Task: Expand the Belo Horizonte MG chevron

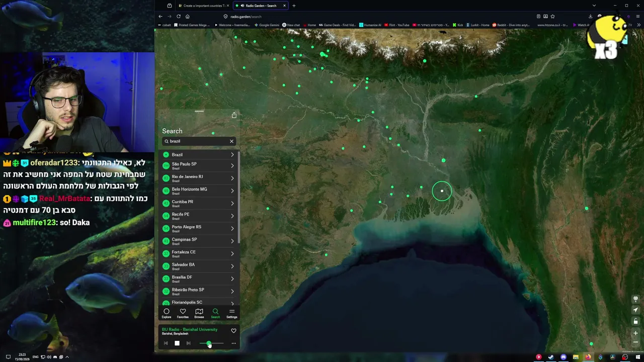Action: click(232, 191)
